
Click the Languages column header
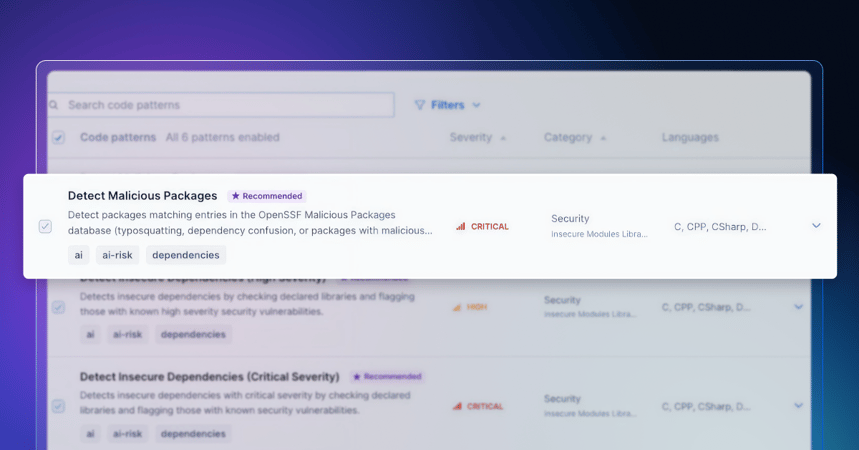click(689, 138)
